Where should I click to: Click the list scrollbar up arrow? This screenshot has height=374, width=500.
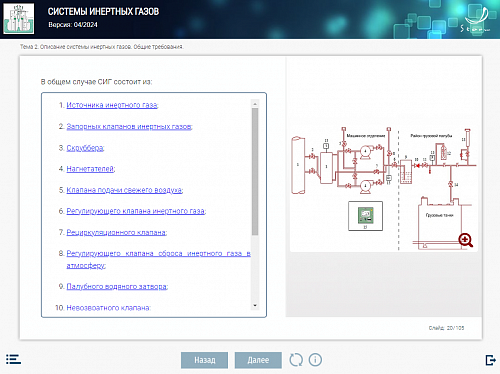(255, 104)
